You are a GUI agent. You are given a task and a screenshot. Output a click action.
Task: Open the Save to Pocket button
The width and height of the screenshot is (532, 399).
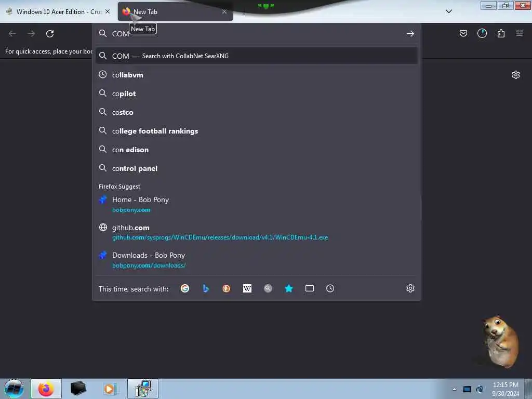463,33
